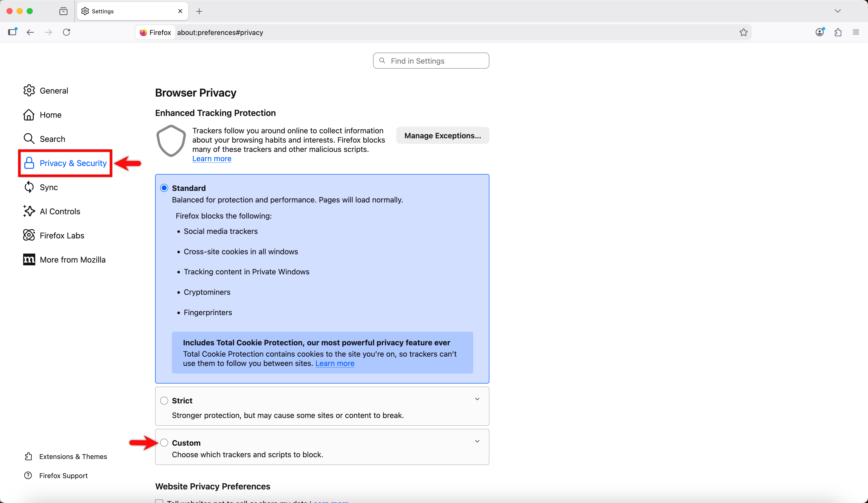This screenshot has width=868, height=503.
Task: Click the AI Controls sparkle icon
Action: [x=29, y=211]
